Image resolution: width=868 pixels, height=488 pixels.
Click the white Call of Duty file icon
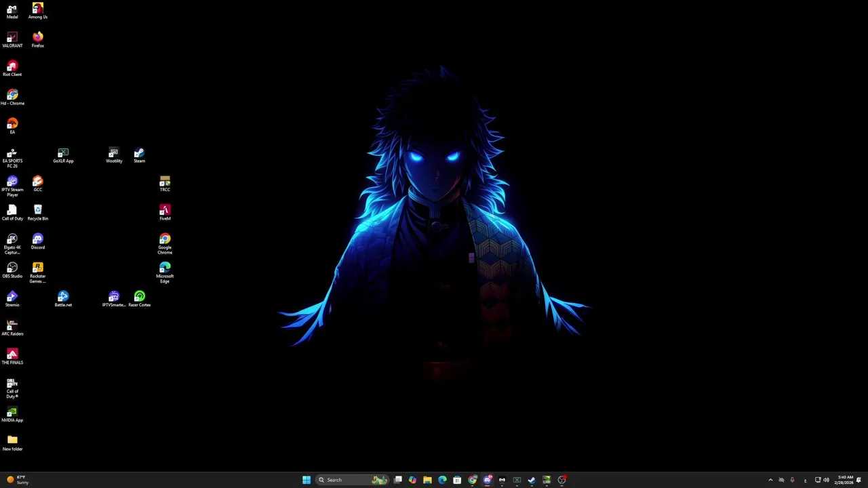(12, 213)
